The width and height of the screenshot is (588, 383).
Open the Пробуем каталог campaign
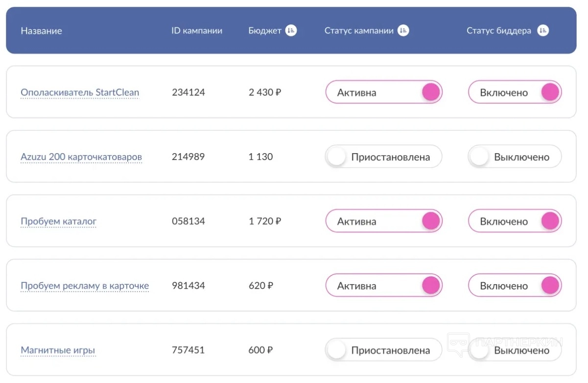click(59, 222)
